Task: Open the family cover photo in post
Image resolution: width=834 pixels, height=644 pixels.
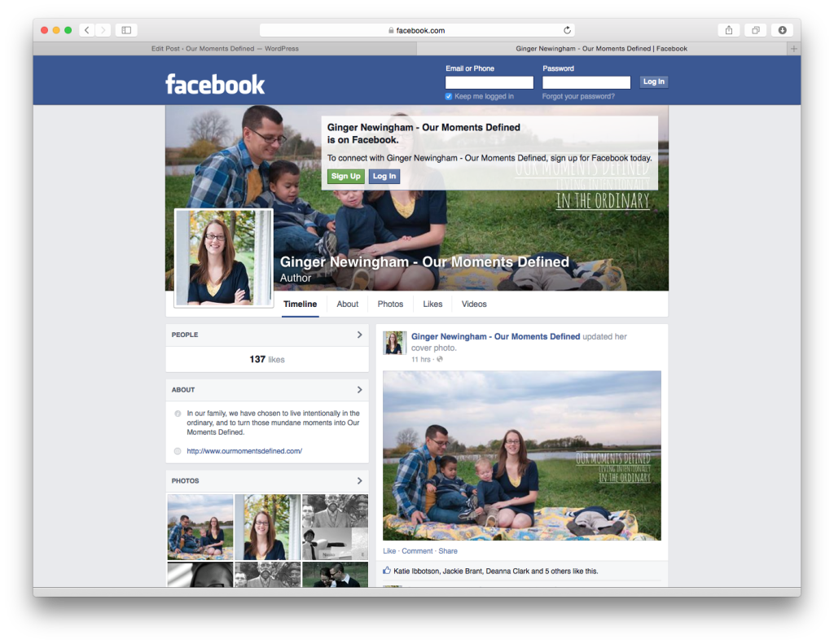Action: (522, 456)
